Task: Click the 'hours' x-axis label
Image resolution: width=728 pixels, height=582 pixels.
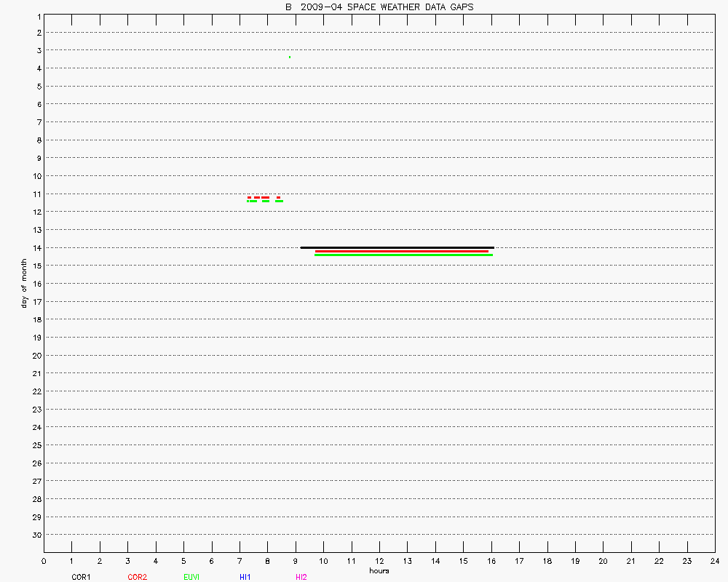Action: 379,571
